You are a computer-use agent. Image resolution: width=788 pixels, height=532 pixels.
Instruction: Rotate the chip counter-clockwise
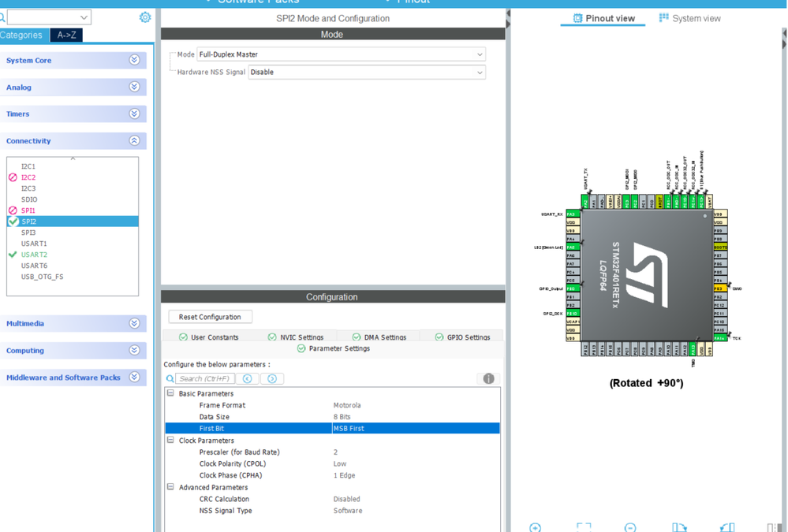(727, 527)
